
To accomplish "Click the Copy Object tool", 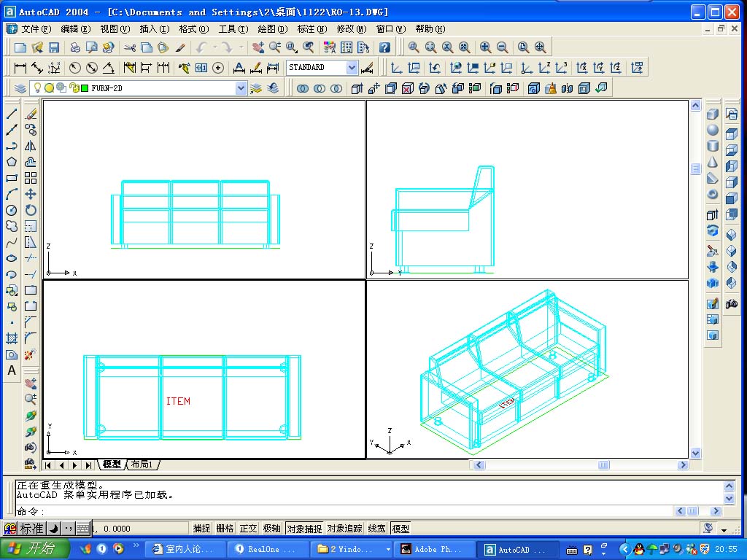I will tap(31, 130).
